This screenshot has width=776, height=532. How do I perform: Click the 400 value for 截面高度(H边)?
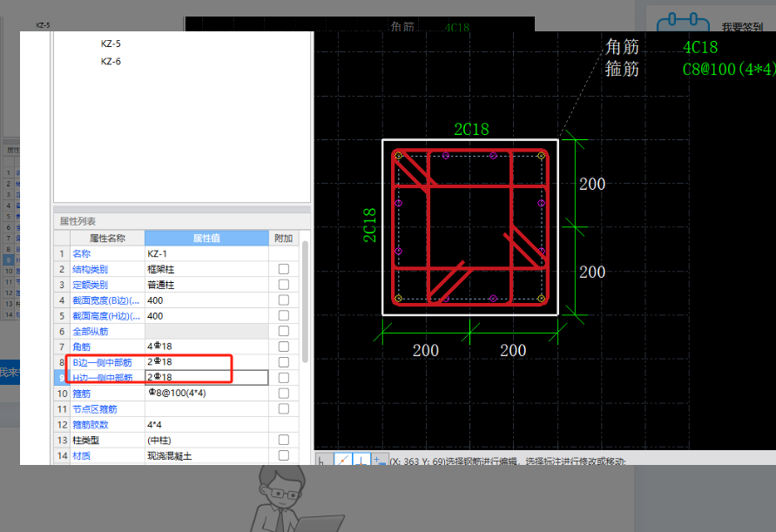click(206, 316)
